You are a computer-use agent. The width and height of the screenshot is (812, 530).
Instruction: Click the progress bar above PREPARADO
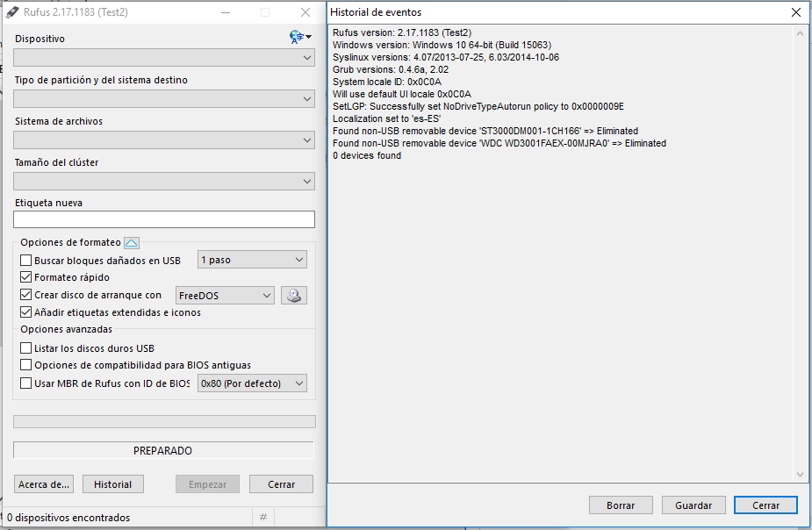click(x=164, y=421)
